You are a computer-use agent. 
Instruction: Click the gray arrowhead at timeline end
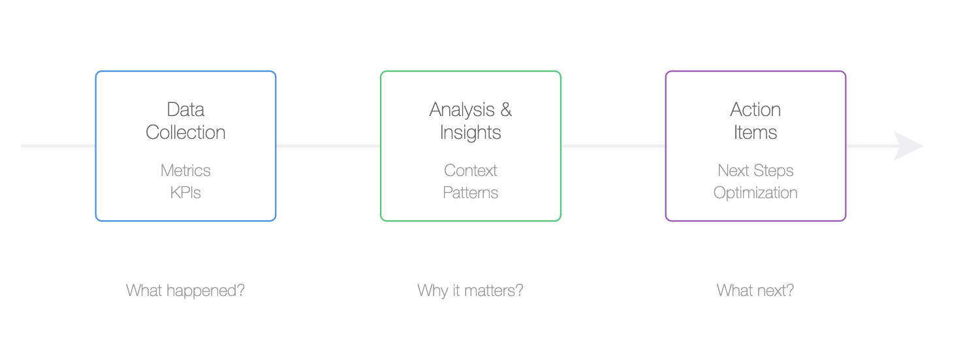point(908,146)
